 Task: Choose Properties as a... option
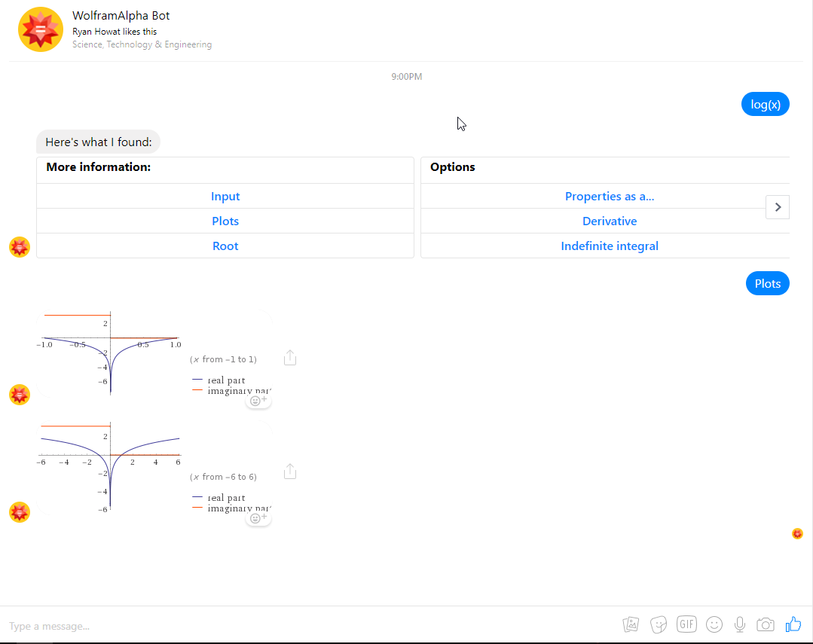coord(610,197)
